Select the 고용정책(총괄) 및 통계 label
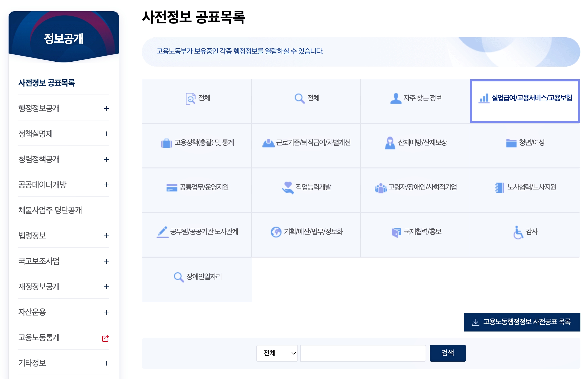This screenshot has width=588, height=379. tap(204, 142)
